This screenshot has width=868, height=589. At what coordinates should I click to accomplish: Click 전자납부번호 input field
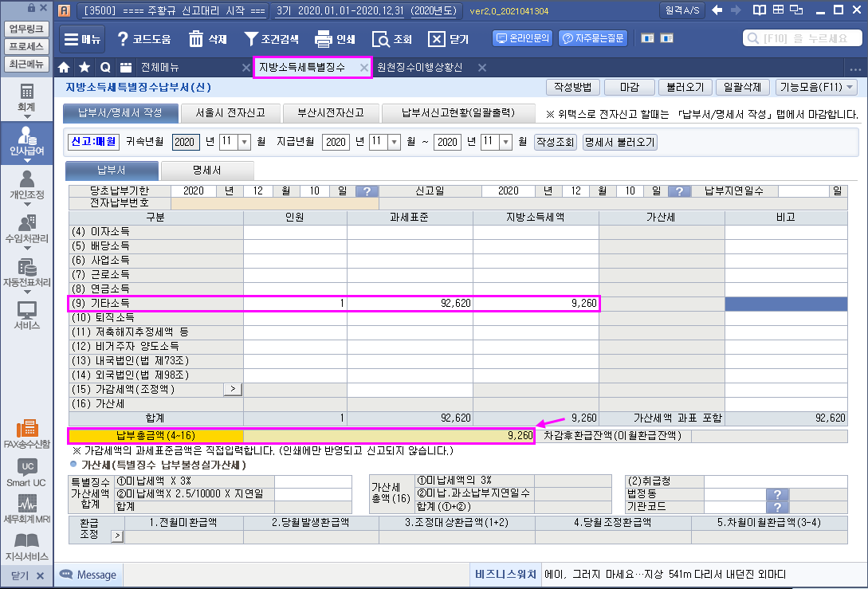[274, 203]
